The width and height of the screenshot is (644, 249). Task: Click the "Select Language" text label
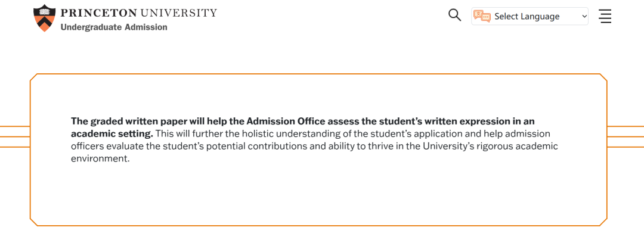(x=527, y=17)
